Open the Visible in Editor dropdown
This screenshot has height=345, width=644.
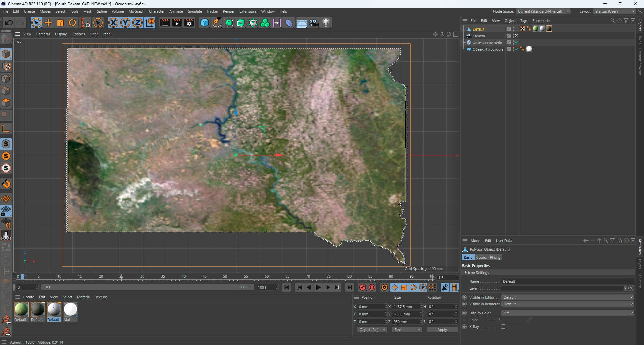point(568,297)
